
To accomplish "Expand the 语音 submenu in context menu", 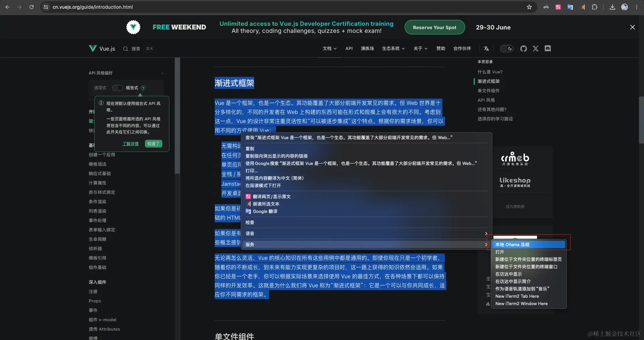I will (x=367, y=233).
